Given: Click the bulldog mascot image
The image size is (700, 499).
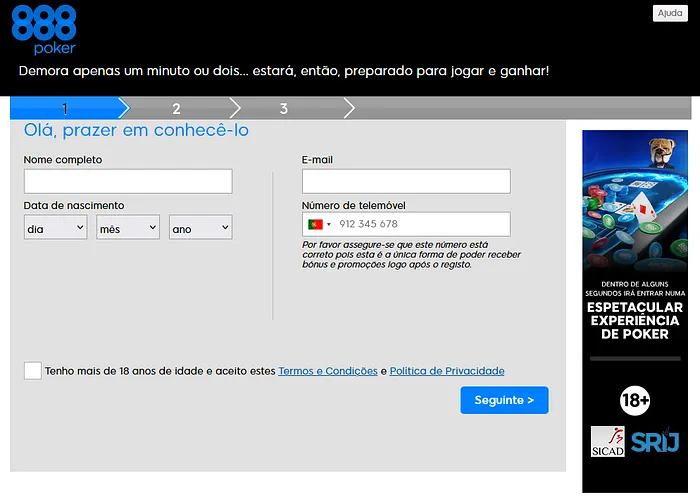Looking at the screenshot, I should click(x=662, y=152).
